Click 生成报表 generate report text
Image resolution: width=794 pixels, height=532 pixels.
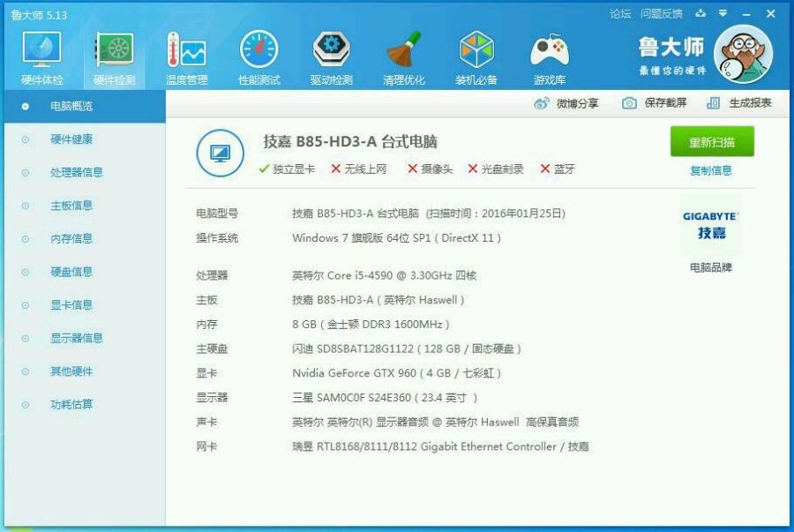click(x=750, y=103)
